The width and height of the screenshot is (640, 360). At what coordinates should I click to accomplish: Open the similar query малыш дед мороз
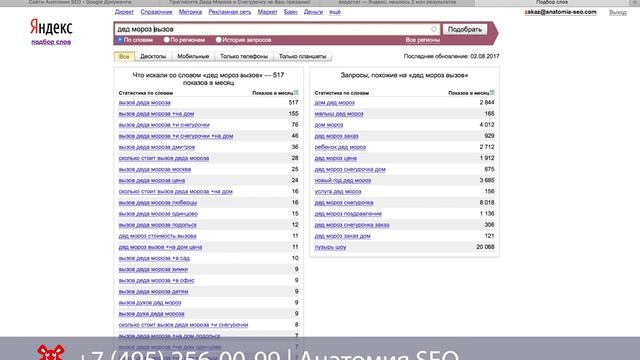pyautogui.click(x=339, y=114)
